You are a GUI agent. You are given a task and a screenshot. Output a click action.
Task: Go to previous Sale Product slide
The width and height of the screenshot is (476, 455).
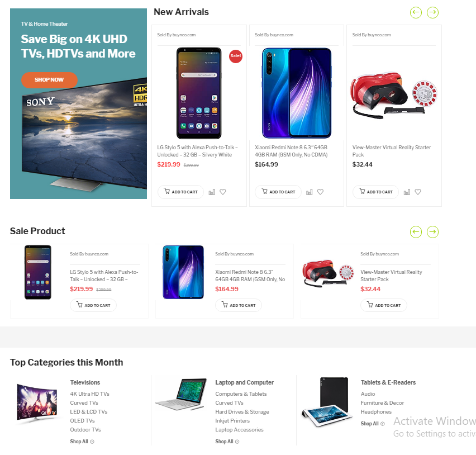point(416,232)
